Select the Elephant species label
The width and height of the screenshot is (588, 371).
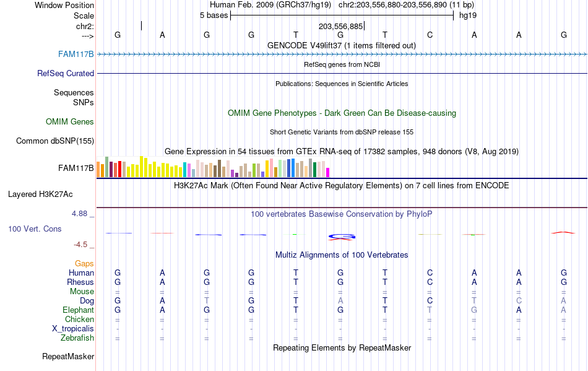pyautogui.click(x=78, y=310)
